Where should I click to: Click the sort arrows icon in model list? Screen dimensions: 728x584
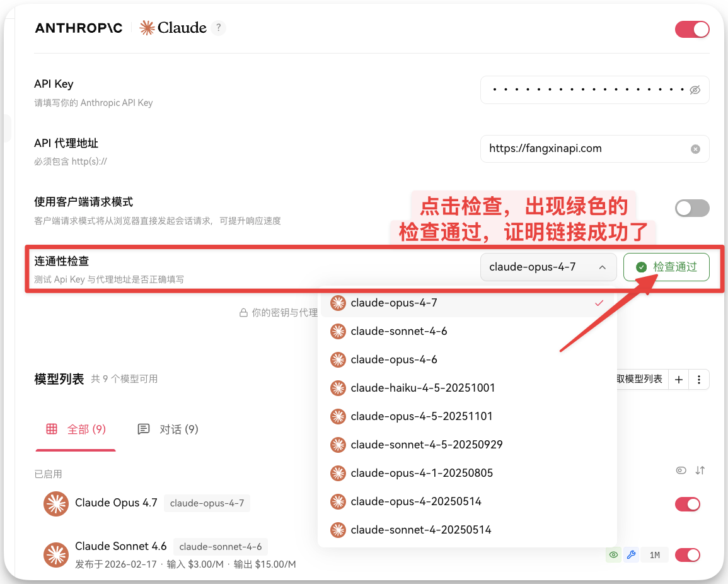(700, 470)
